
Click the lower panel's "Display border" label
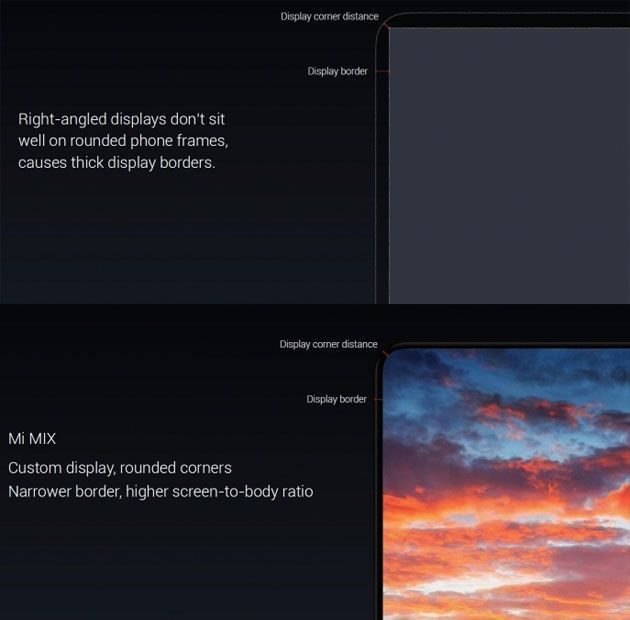point(336,399)
